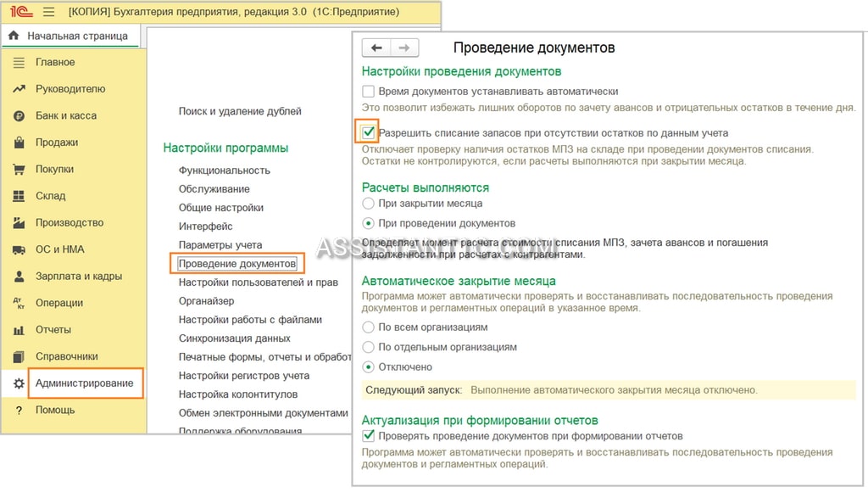Select По всем организациям radio button

click(x=368, y=327)
